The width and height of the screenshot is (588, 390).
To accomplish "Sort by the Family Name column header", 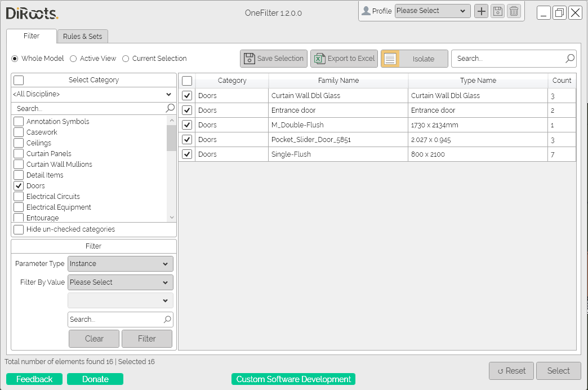I will coord(338,81).
